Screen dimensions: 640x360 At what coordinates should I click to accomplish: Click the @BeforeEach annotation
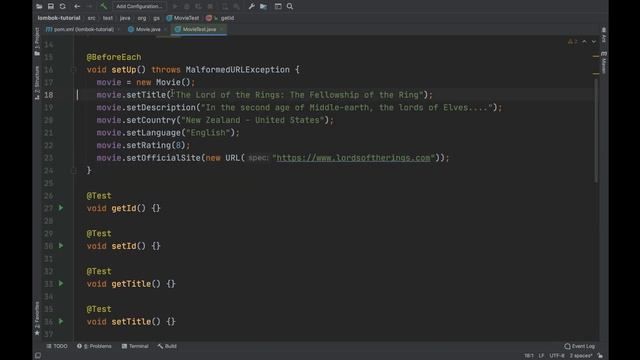point(114,57)
